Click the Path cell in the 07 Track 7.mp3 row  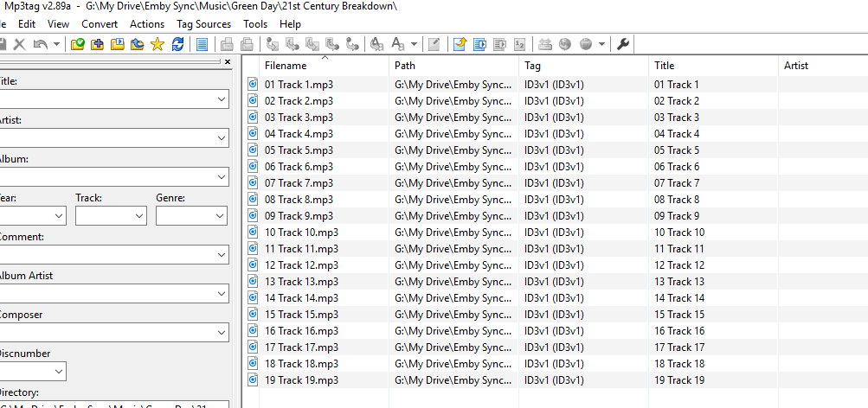[x=453, y=183]
